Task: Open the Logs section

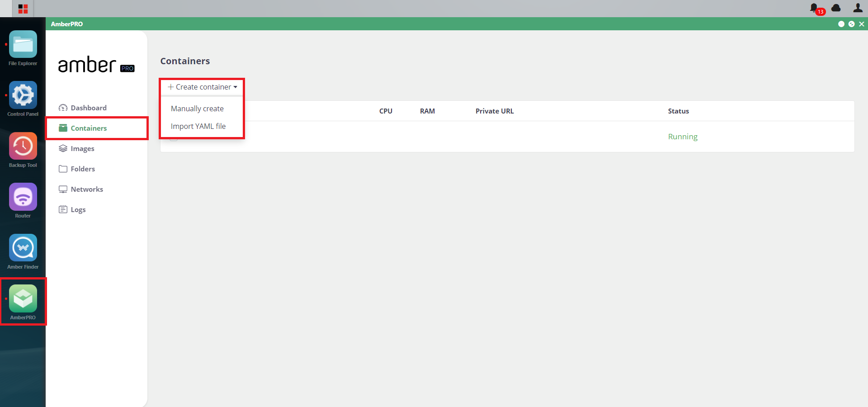Action: coord(72,209)
